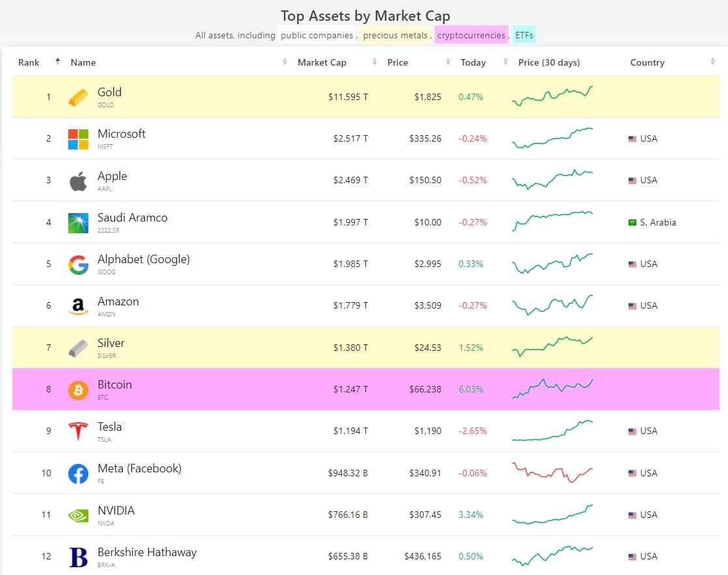
Task: Click the Saudi Aramco logo
Action: pos(78,223)
